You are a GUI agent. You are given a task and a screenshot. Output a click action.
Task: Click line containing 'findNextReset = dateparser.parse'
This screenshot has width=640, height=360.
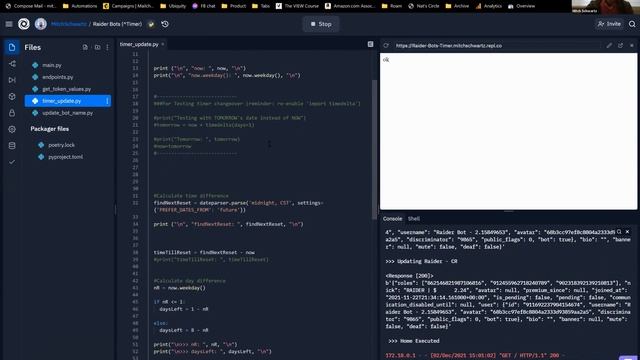coord(238,203)
